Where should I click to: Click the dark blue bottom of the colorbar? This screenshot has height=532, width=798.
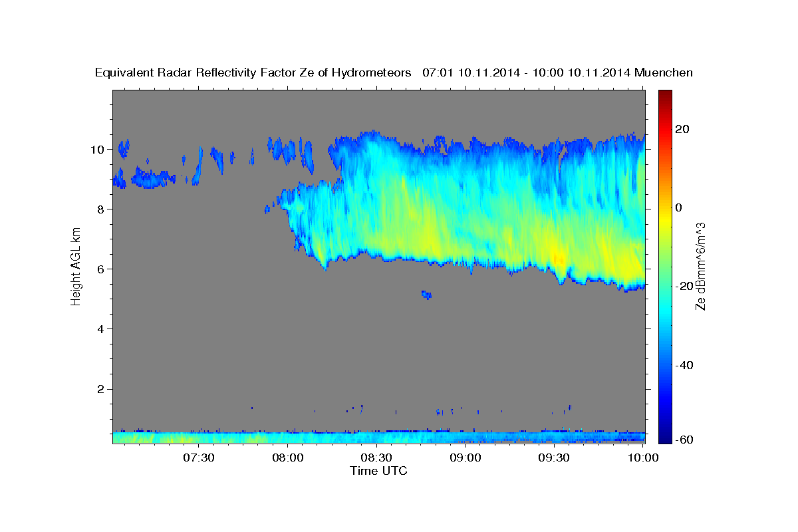[x=665, y=438]
